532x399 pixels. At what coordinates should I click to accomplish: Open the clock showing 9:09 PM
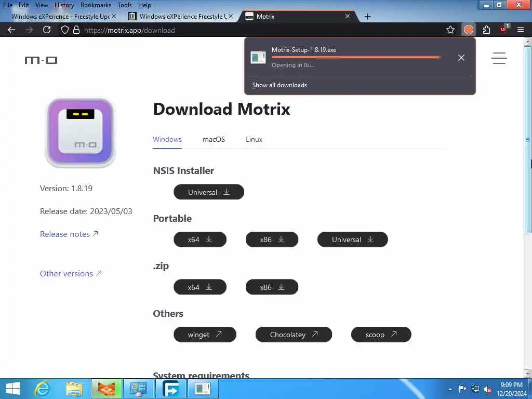[x=512, y=389]
